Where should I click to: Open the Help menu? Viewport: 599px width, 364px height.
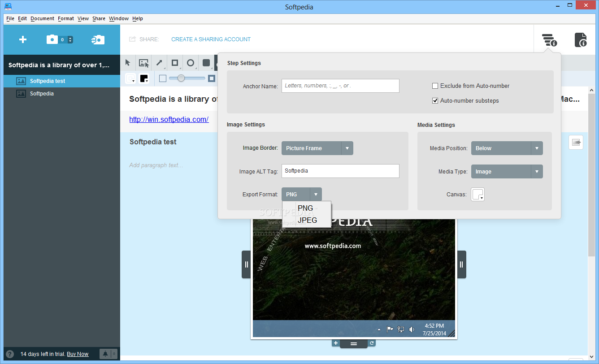(138, 18)
